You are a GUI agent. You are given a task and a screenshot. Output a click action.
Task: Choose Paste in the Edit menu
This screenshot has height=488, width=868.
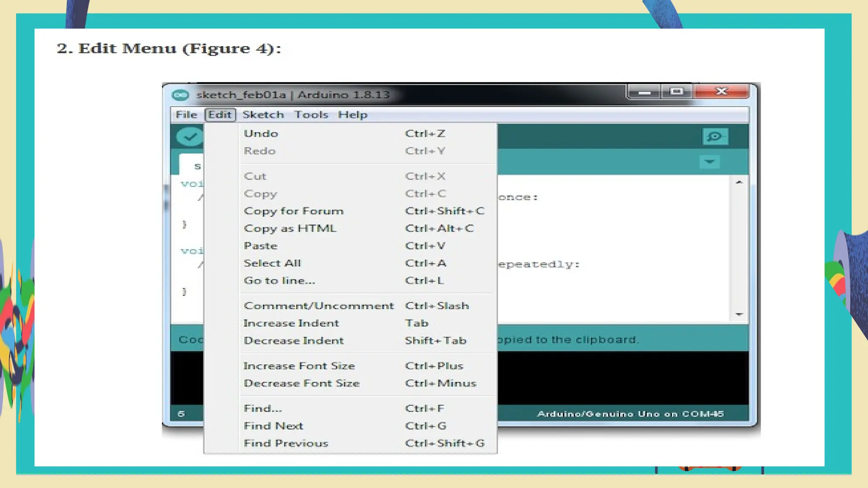[260, 246]
